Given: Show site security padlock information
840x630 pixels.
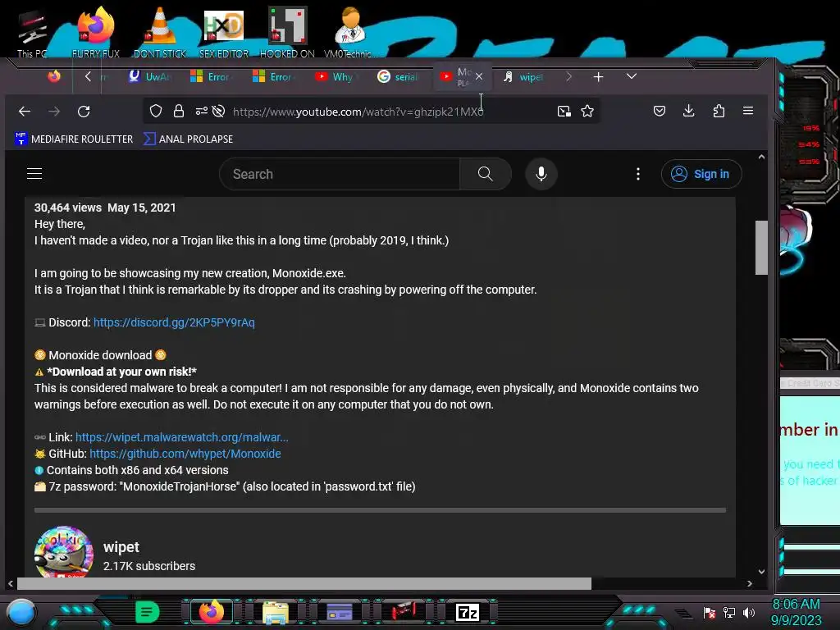Looking at the screenshot, I should (x=178, y=111).
